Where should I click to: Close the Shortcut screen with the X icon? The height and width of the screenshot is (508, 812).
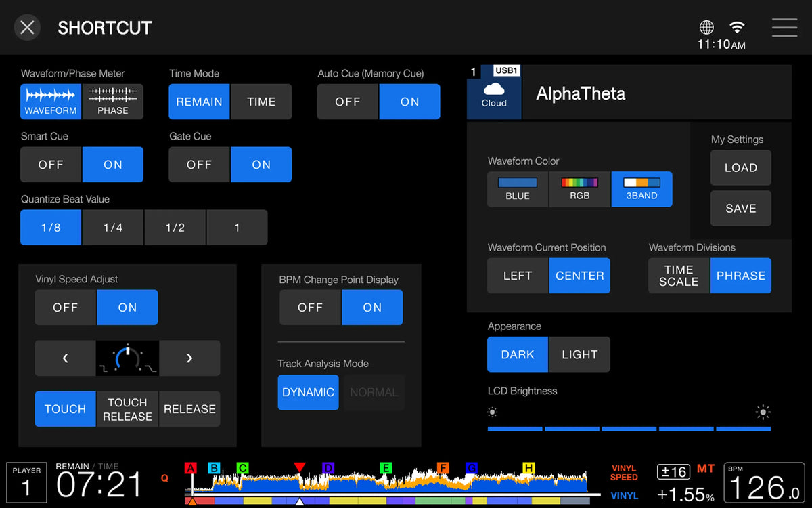(27, 28)
